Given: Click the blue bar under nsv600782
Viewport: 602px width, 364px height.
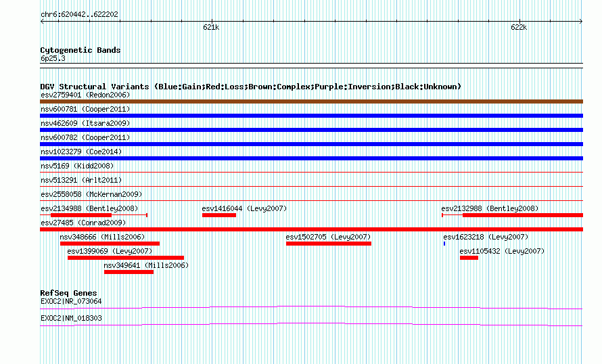Looking at the screenshot, I should [x=311, y=144].
